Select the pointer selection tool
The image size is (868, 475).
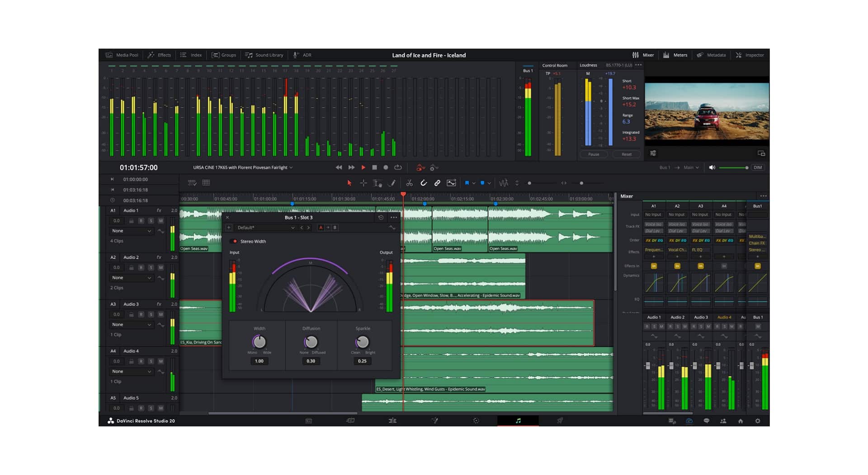[349, 183]
